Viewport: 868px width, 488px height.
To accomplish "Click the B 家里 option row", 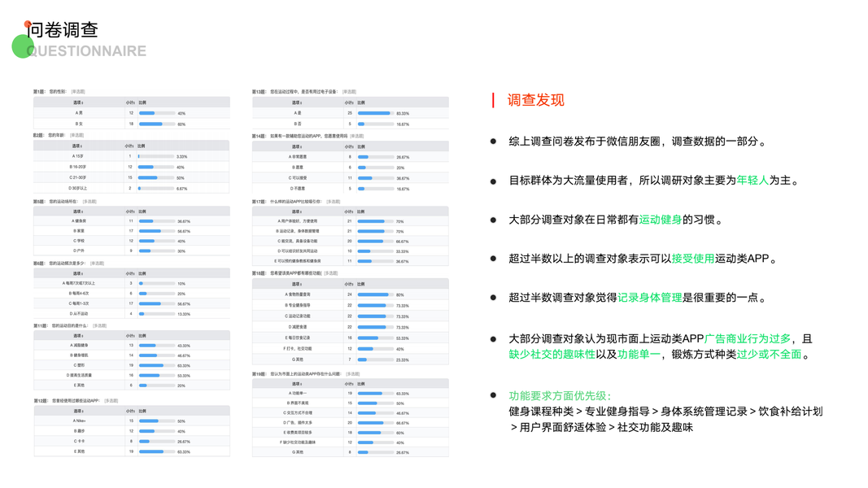I will [x=132, y=231].
